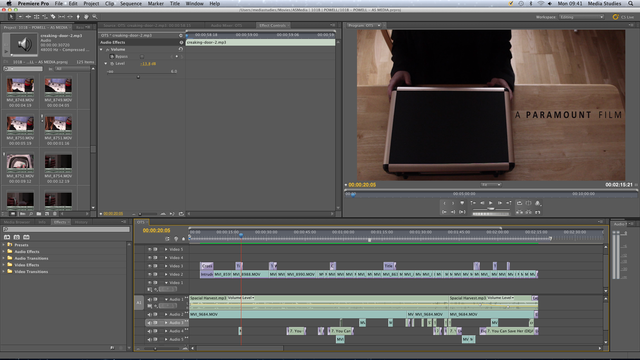Toggle Level animation stopwatch

112,64
